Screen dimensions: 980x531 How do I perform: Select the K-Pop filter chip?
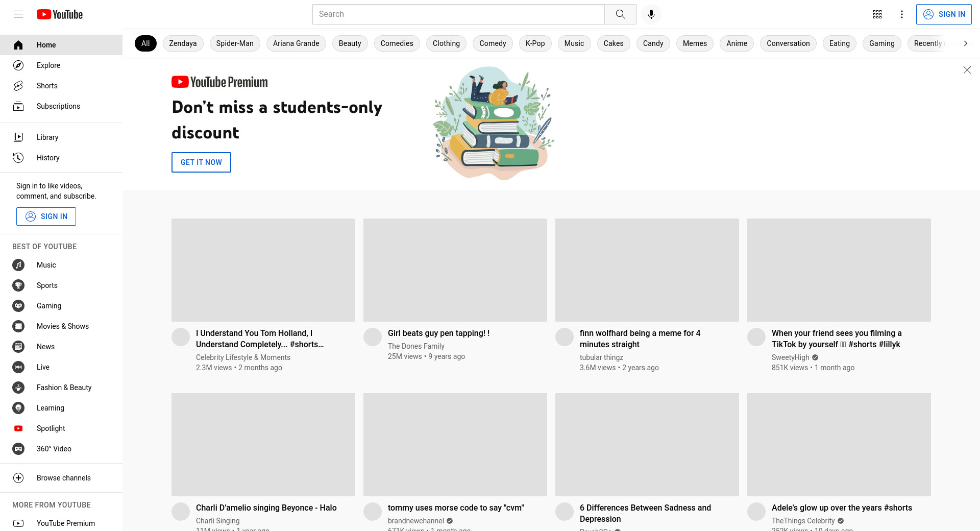pos(535,43)
